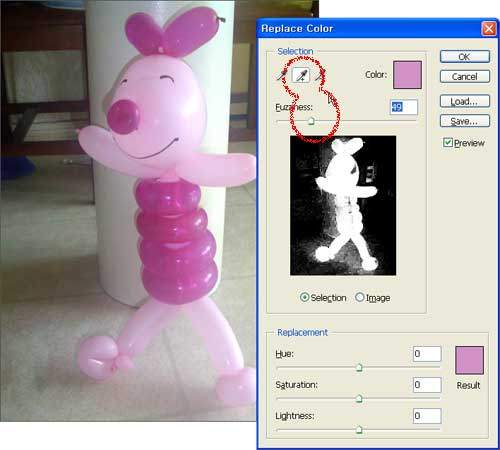
Task: Cancel the Replace Color dialog
Action: (x=465, y=76)
